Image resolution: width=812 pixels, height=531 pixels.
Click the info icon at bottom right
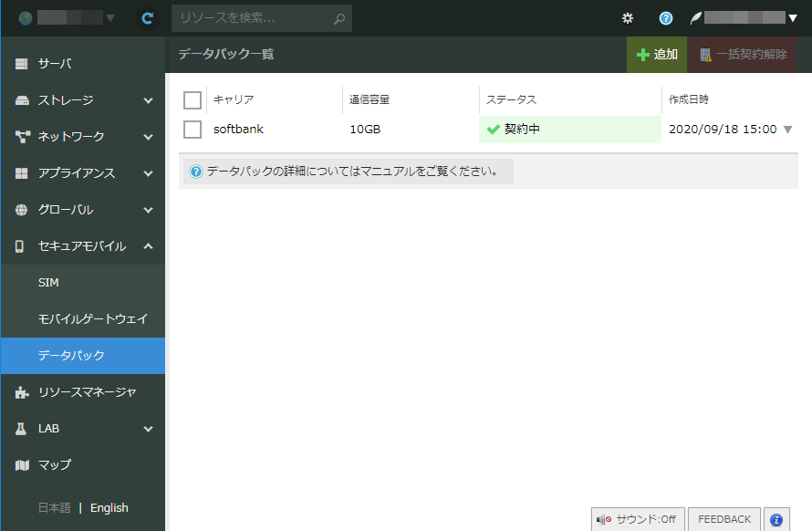click(775, 518)
